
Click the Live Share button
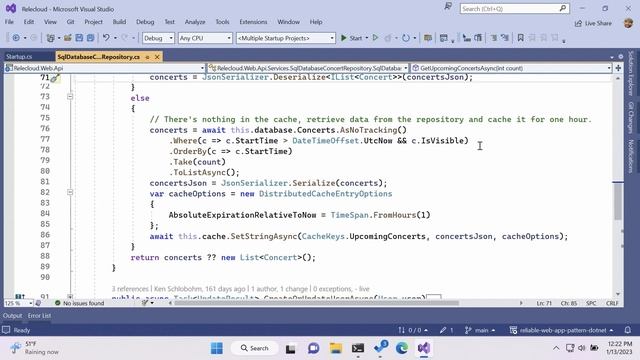[x=593, y=23]
